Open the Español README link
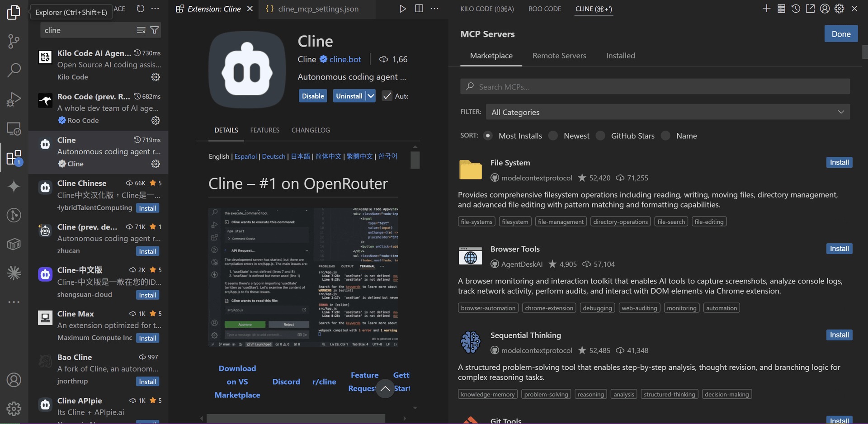This screenshot has width=868, height=424. click(245, 156)
